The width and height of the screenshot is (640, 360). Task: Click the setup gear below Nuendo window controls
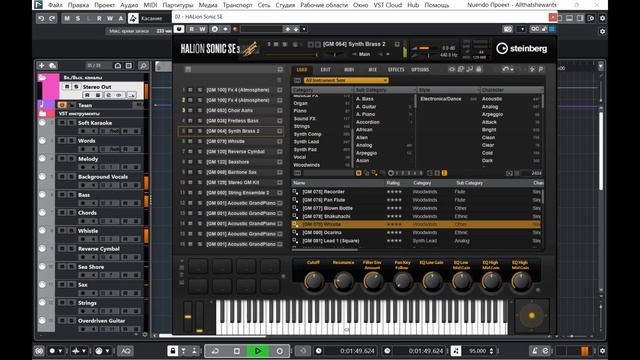[x=602, y=32]
